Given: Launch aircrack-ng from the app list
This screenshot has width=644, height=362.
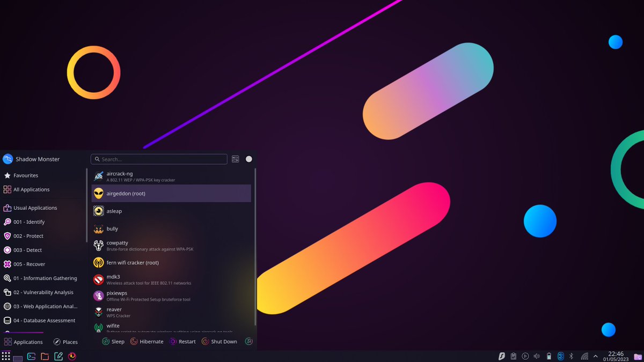Looking at the screenshot, I should click(x=171, y=176).
